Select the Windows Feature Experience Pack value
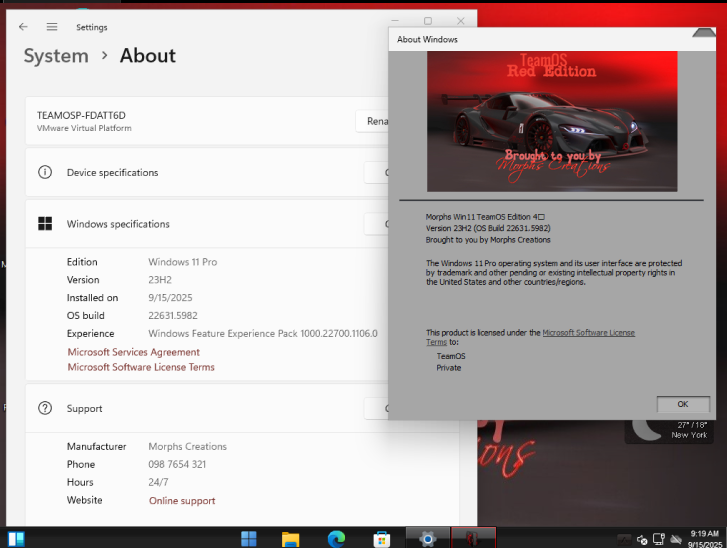The image size is (727, 548). [263, 333]
